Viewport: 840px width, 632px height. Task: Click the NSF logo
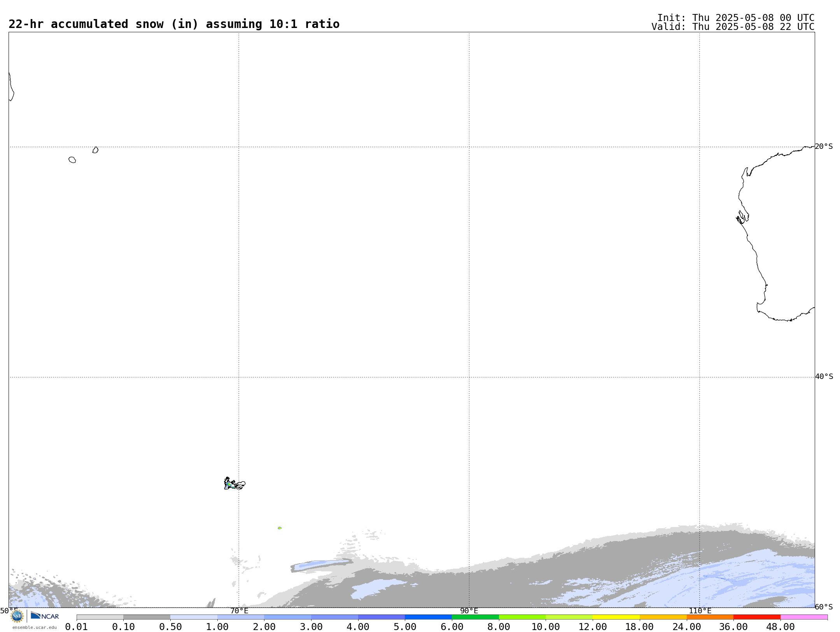point(17,616)
